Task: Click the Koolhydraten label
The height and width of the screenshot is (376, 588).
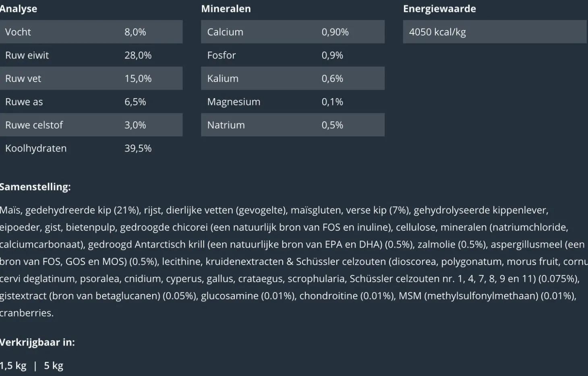Action: coord(36,148)
